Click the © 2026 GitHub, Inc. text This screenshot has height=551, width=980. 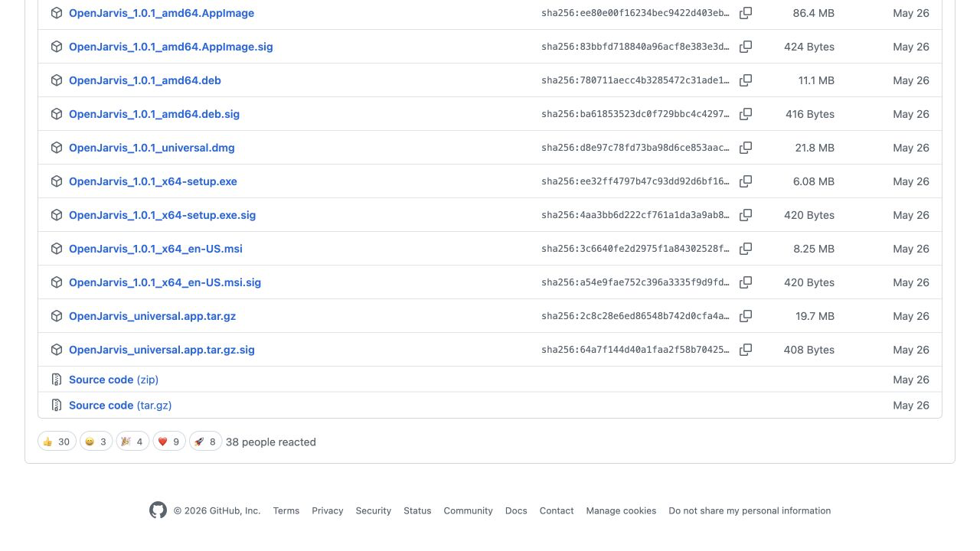217,510
